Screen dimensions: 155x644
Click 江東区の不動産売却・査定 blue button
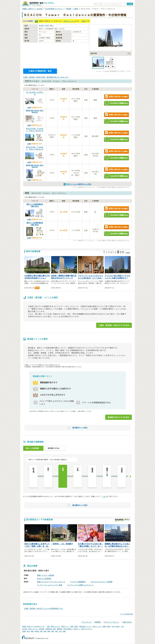point(40,71)
